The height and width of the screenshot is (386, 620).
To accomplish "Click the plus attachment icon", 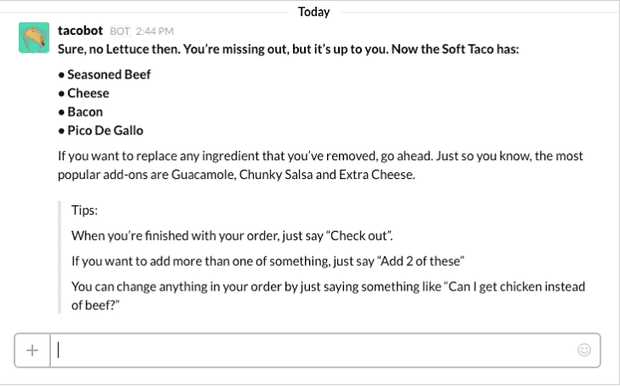I will [32, 350].
